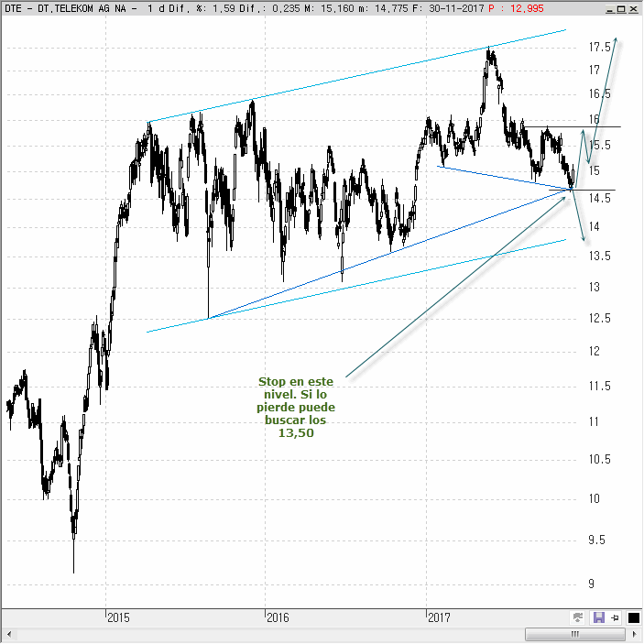Click the 'DT.TELEKOM AG NA' title text
This screenshot has width=644, height=644.
82,8
